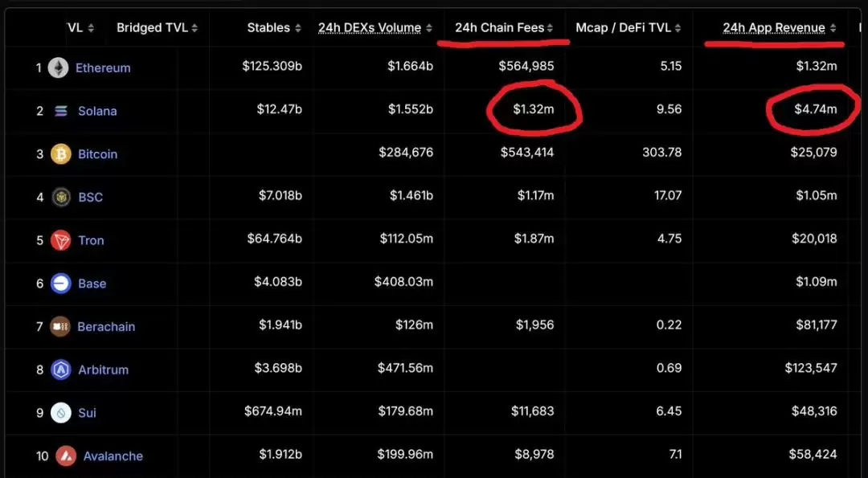
Task: Sort by 24h App Revenue column arrow
Action: click(833, 28)
